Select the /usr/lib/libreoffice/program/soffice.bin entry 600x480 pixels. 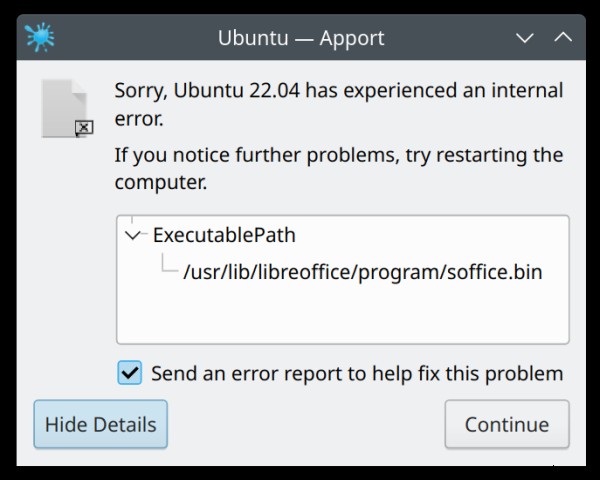363,272
